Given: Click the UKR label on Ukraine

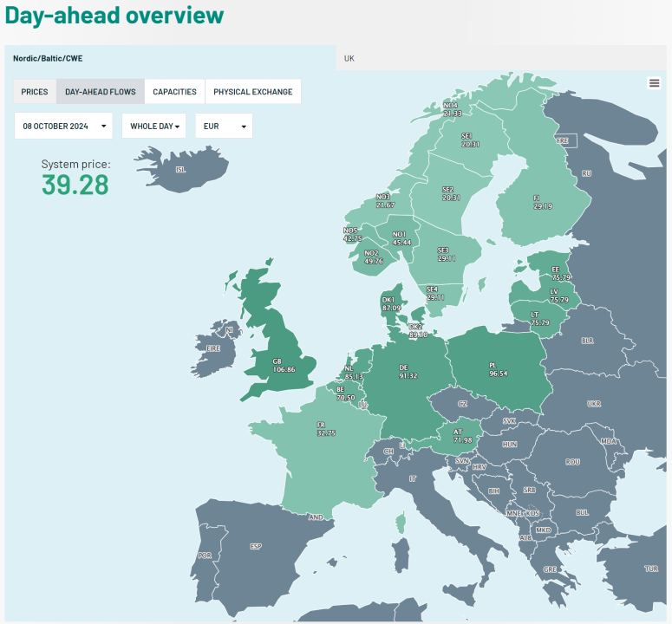Looking at the screenshot, I should tap(594, 404).
